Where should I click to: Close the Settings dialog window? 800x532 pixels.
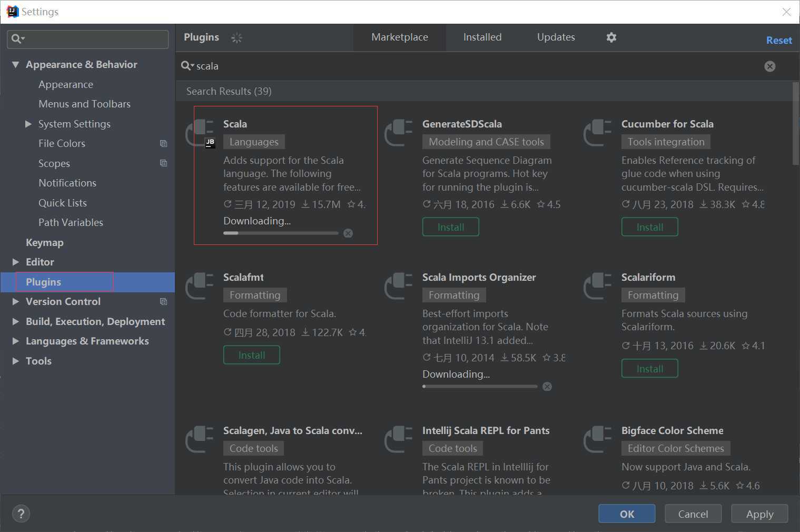(x=786, y=12)
